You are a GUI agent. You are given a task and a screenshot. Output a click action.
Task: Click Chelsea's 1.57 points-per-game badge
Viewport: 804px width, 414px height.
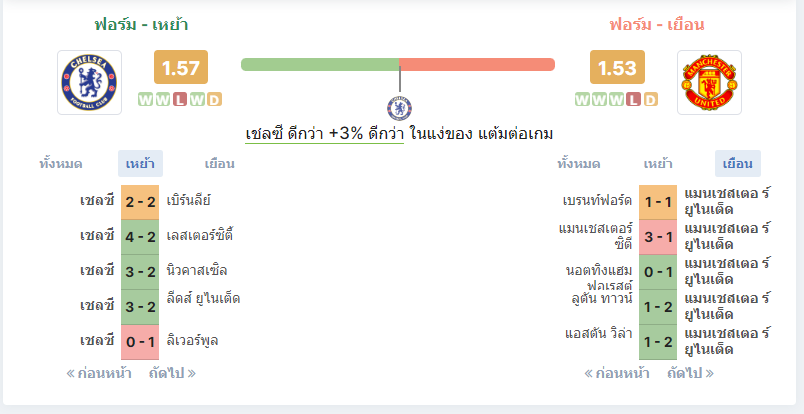180,67
